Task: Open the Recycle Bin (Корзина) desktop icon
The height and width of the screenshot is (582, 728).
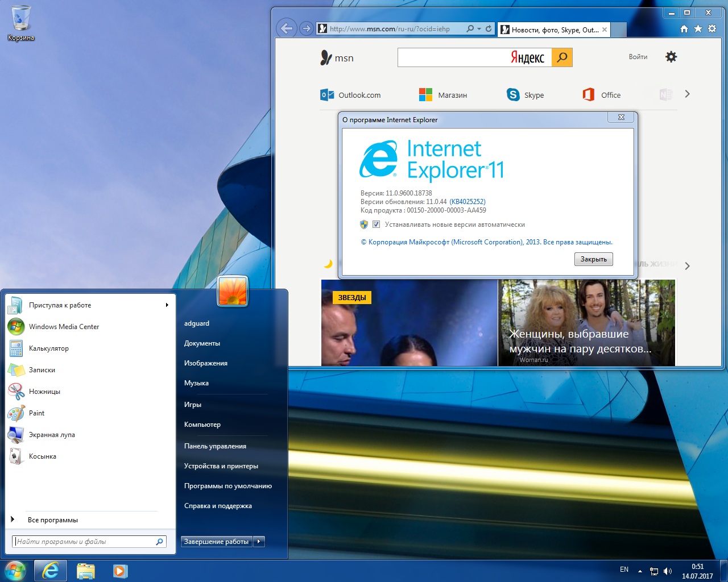Action: click(21, 23)
